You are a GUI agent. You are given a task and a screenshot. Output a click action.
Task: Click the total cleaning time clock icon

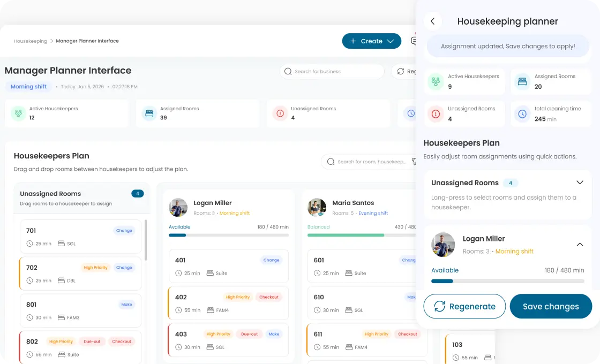(522, 114)
